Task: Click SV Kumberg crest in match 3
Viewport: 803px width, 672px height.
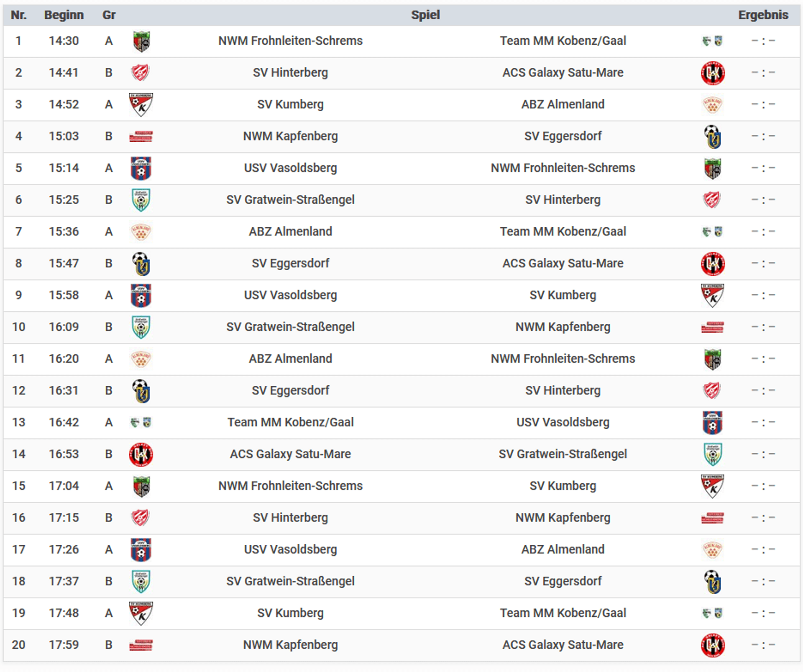Action: coord(141,105)
